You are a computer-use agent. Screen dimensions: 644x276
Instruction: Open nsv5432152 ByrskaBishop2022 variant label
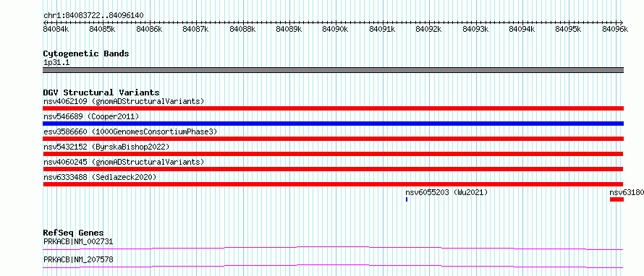click(106, 147)
